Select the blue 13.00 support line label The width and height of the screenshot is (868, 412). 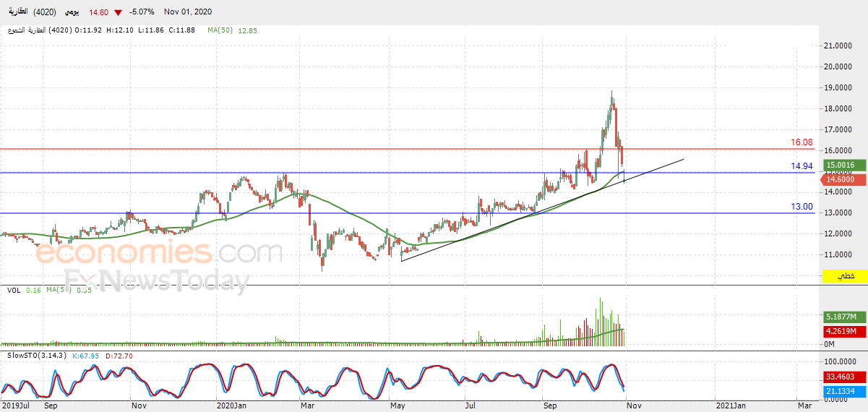[x=802, y=207]
